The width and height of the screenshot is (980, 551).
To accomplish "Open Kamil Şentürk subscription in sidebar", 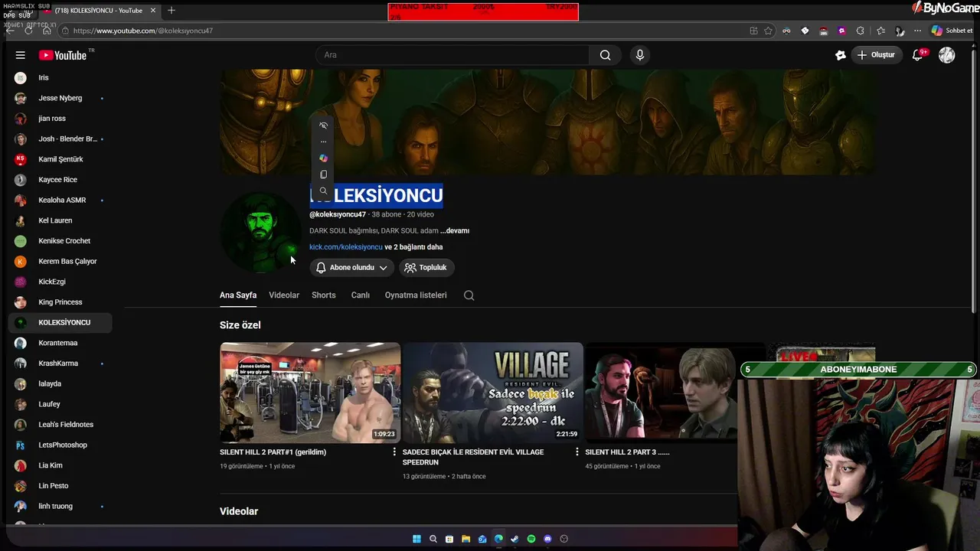I will tap(60, 159).
